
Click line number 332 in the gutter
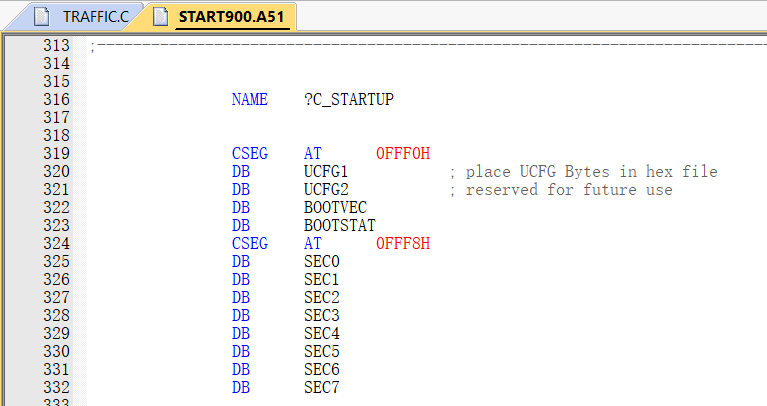56,387
